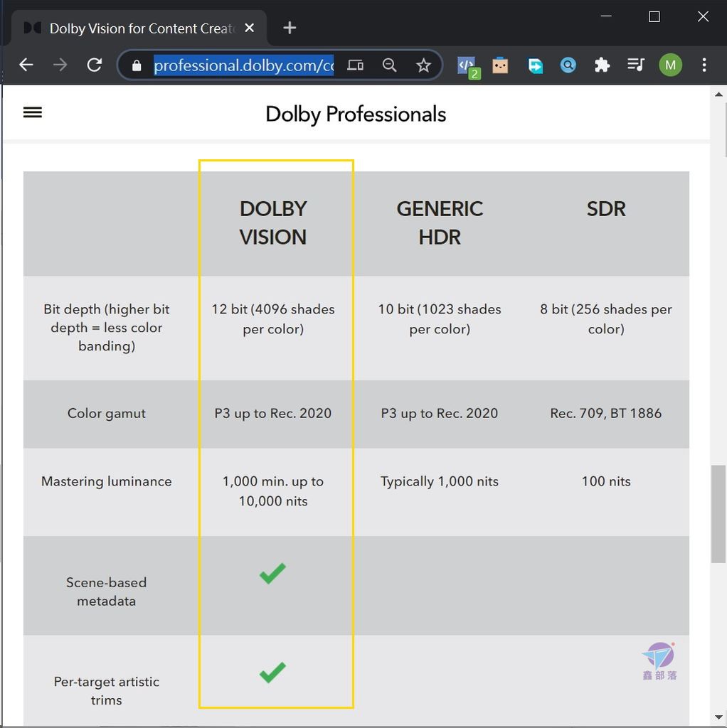Image resolution: width=727 pixels, height=728 pixels.
Task: Close the Dolby Vision tab
Action: (250, 28)
